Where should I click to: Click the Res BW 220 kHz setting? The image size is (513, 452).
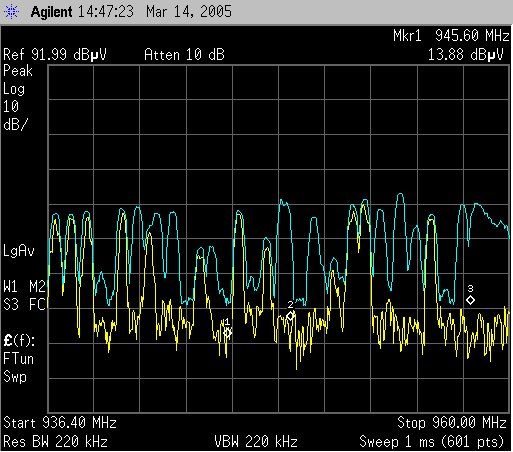tap(55, 442)
